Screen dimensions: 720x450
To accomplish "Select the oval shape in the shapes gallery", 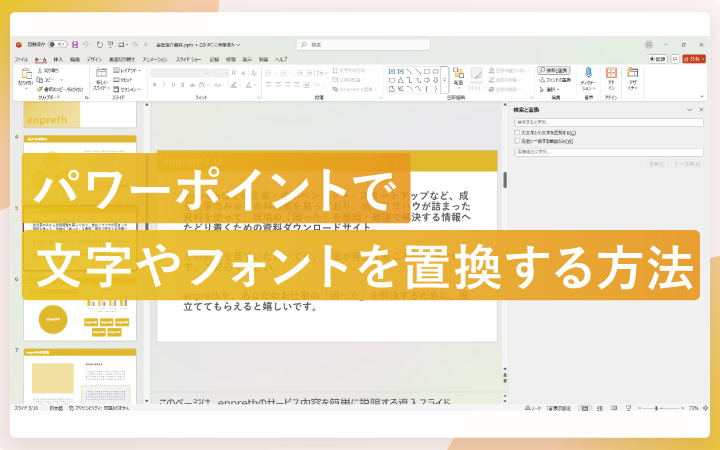I will (435, 72).
